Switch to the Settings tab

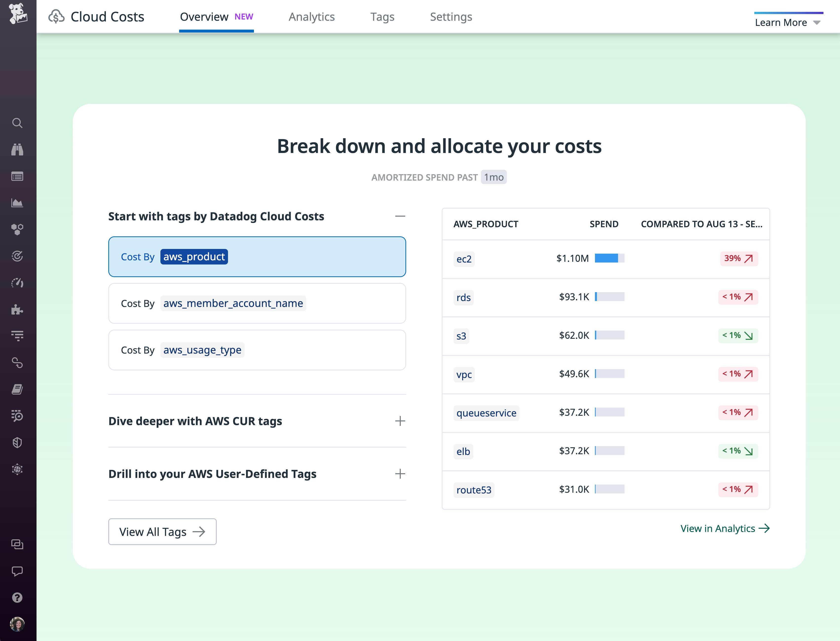451,17
